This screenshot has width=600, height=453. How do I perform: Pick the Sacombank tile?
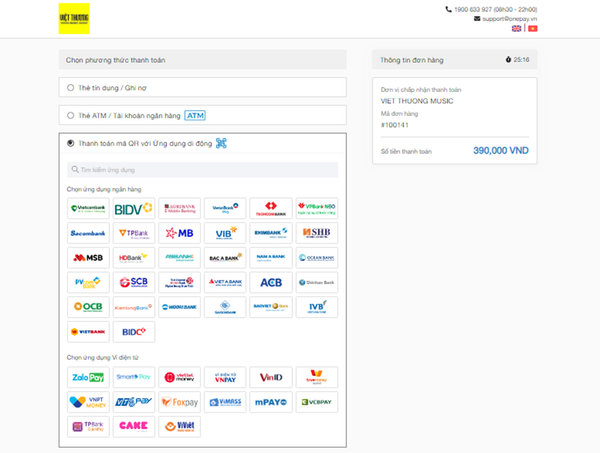pos(88,233)
